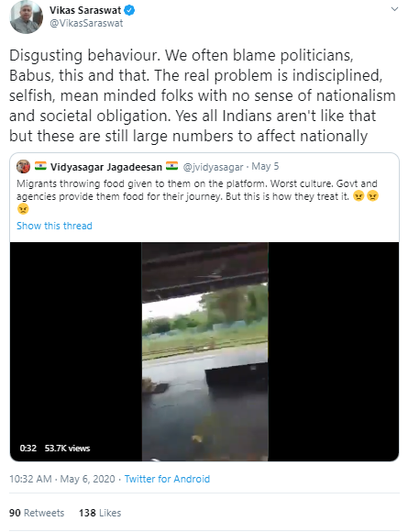Viewport: 408px width, 532px height.
Task: Visit the @jvidyasagar handle
Action: 213,167
